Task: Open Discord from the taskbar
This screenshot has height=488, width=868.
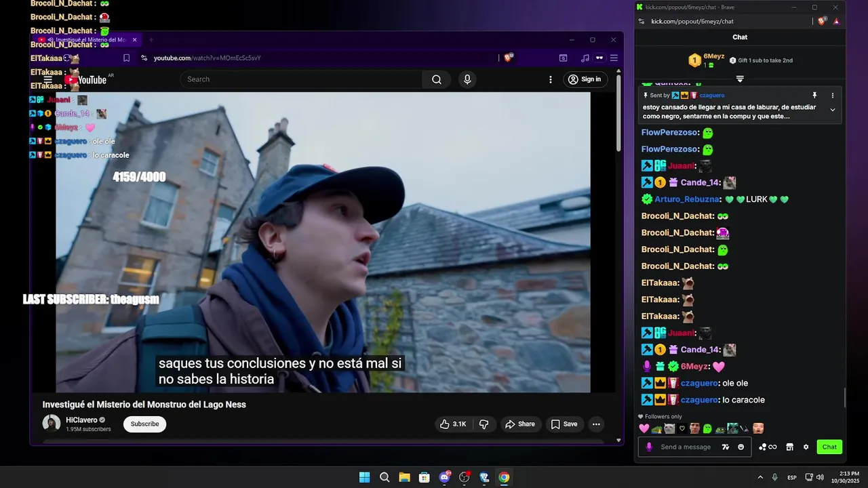Action: coord(444,477)
